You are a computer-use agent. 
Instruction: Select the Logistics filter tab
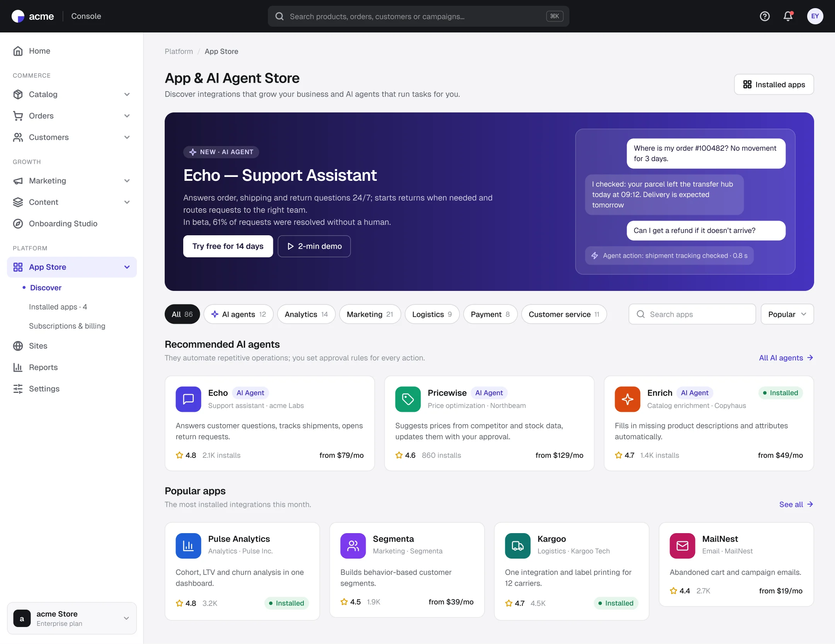click(x=432, y=314)
